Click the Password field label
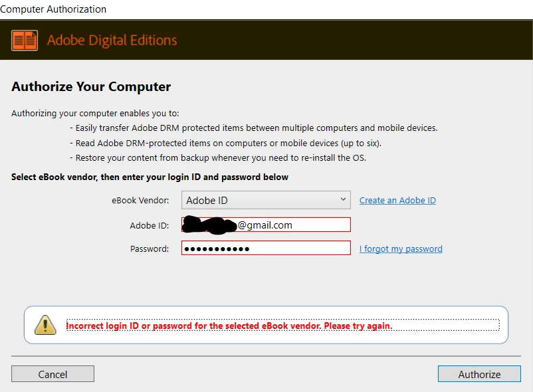The width and height of the screenshot is (533, 392). click(x=150, y=248)
